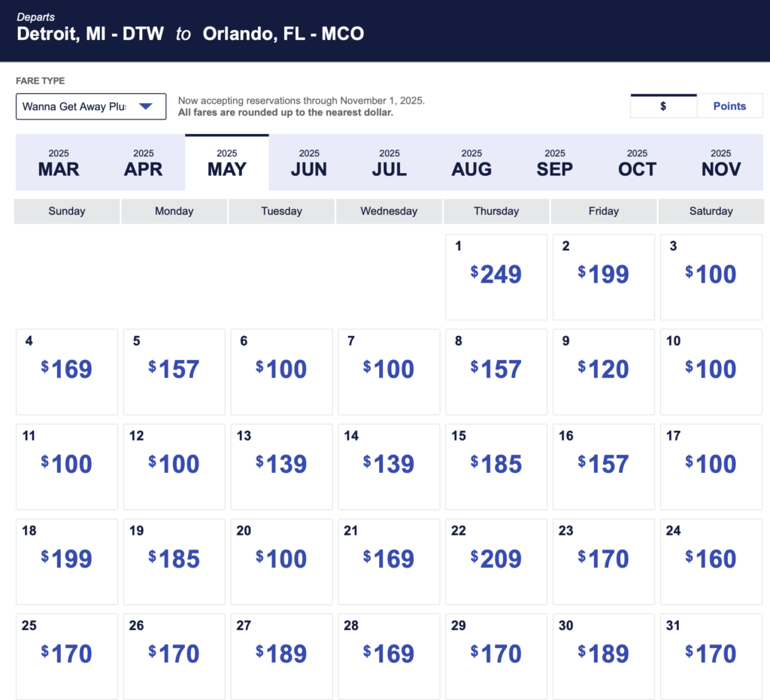The width and height of the screenshot is (770, 700).
Task: Switch to the JUN 2025 month tab
Action: pyautogui.click(x=309, y=162)
